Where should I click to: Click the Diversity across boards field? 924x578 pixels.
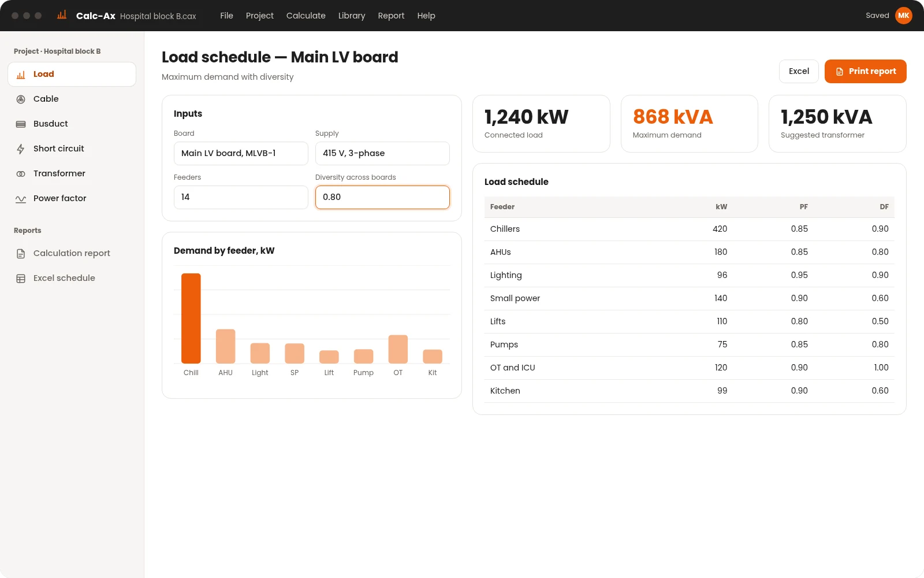[382, 197]
